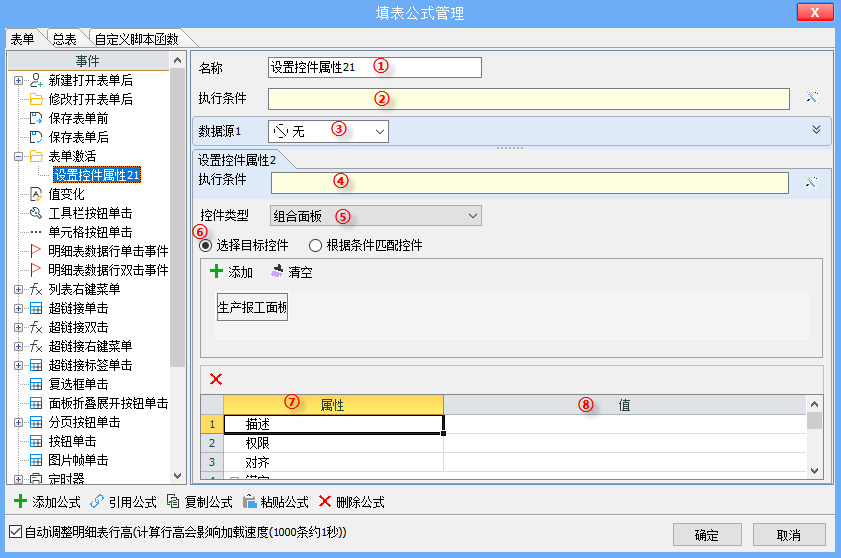The width and height of the screenshot is (841, 558).
Task: Click 确定 button
Action: coord(707,535)
